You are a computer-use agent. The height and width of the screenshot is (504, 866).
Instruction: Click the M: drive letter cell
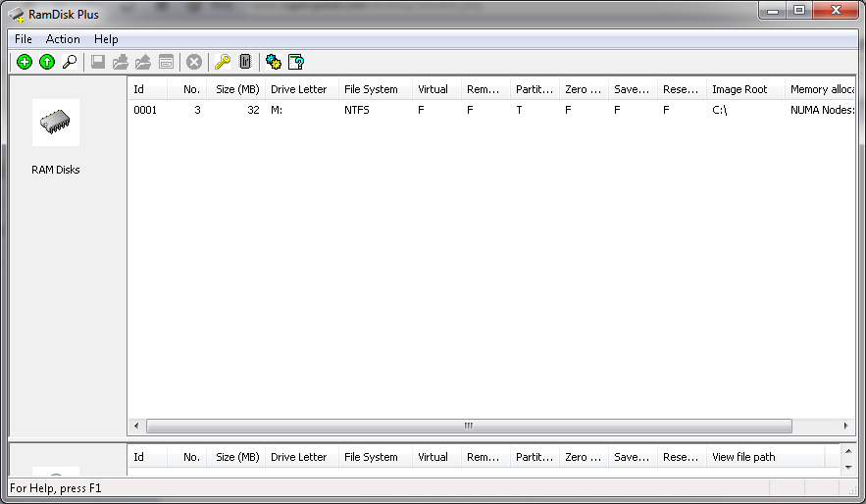tap(277, 110)
